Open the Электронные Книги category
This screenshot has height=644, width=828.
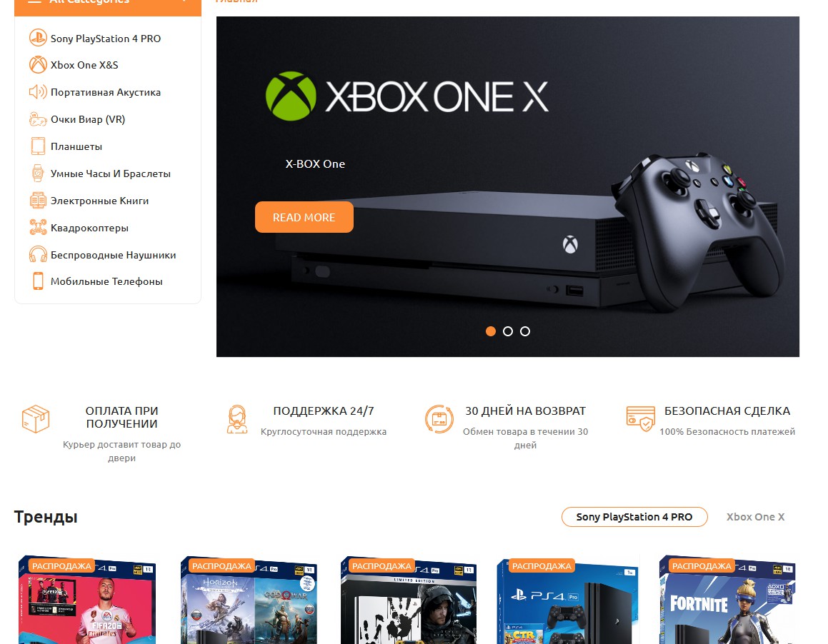(99, 201)
